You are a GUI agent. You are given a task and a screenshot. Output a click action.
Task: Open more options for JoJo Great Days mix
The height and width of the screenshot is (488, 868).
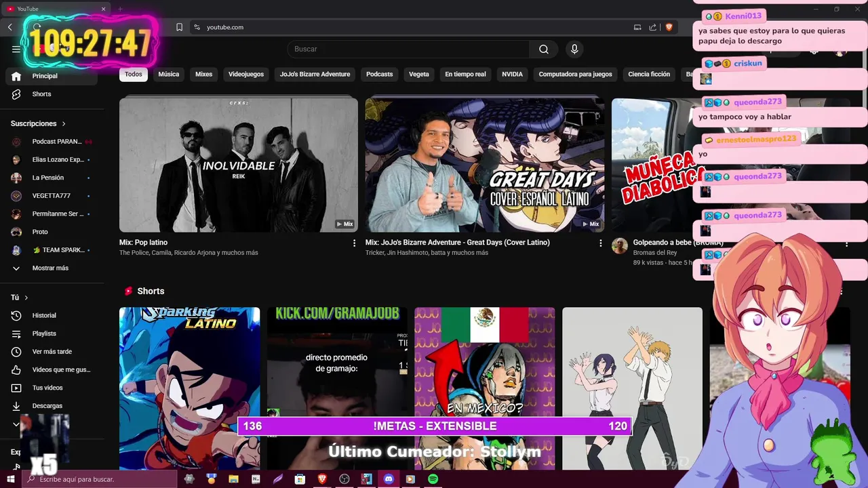click(600, 243)
